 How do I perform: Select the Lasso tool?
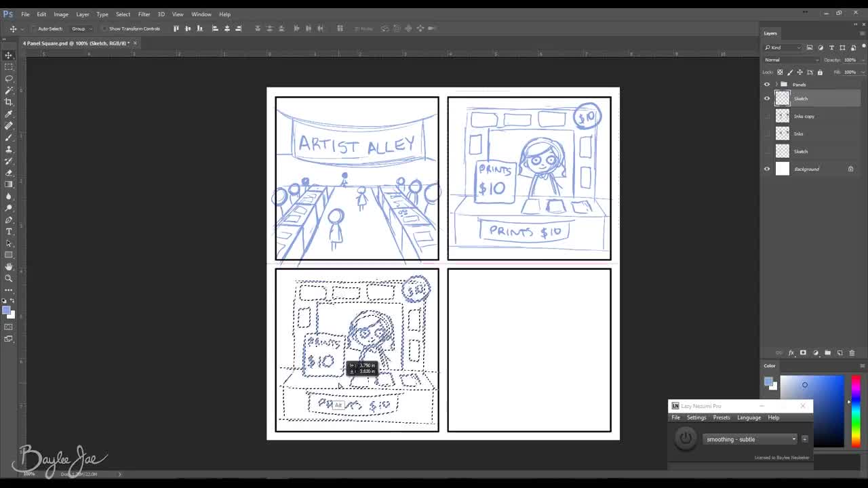(9, 79)
